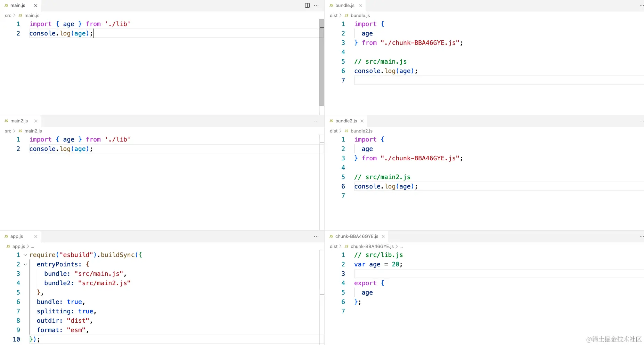Screen dimensions: 644x345
Task: Click the ellipsis breadcrumb after chunk-BBA46GYE.js
Action: tap(401, 247)
